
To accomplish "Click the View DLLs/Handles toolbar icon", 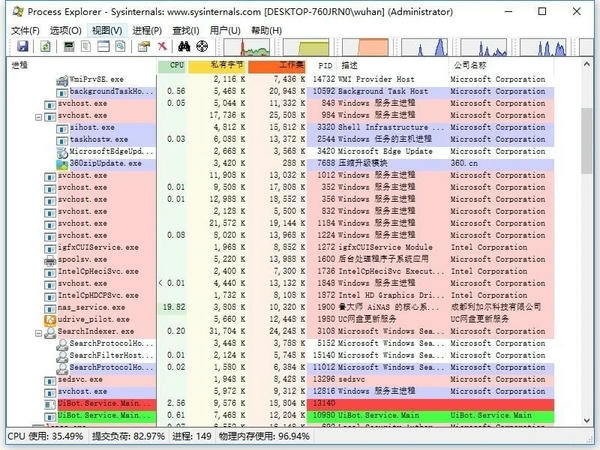I will (x=121, y=47).
